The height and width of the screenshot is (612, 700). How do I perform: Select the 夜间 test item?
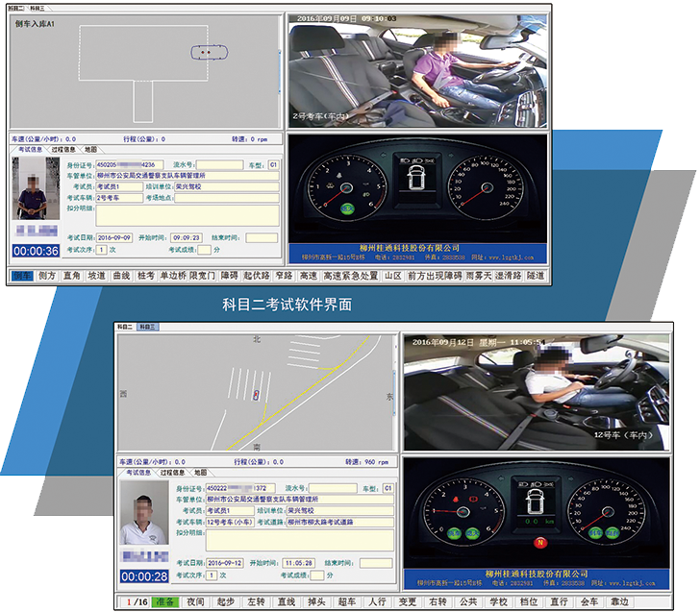coord(195,601)
